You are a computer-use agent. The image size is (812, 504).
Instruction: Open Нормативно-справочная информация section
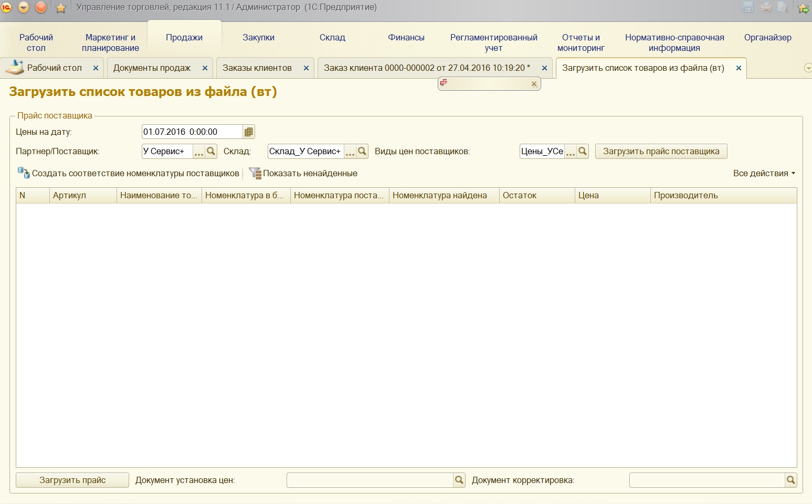pos(674,42)
